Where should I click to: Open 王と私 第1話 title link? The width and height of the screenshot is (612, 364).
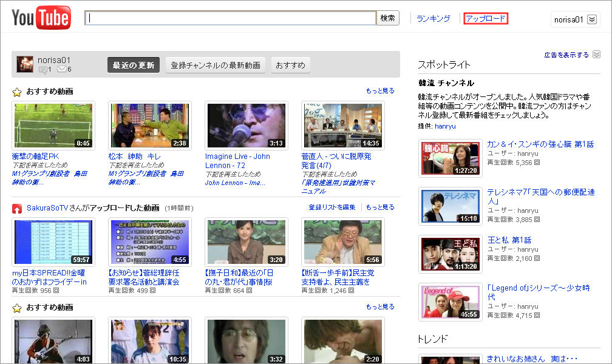click(509, 240)
